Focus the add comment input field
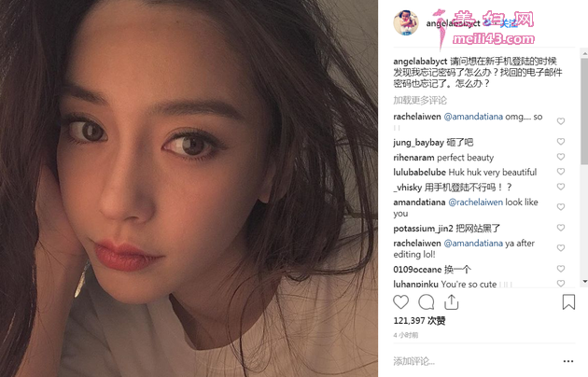The height and width of the screenshot is (377, 588). (474, 361)
